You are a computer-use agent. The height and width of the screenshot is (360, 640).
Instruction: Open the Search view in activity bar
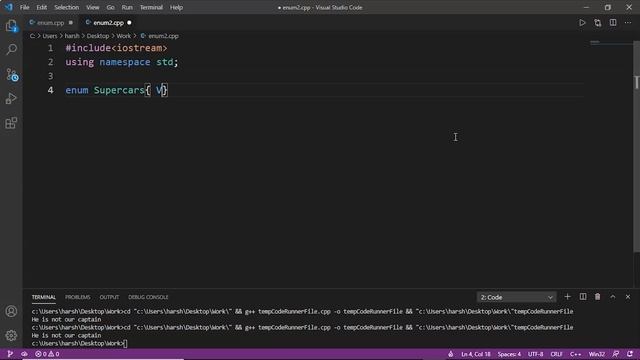(11, 50)
